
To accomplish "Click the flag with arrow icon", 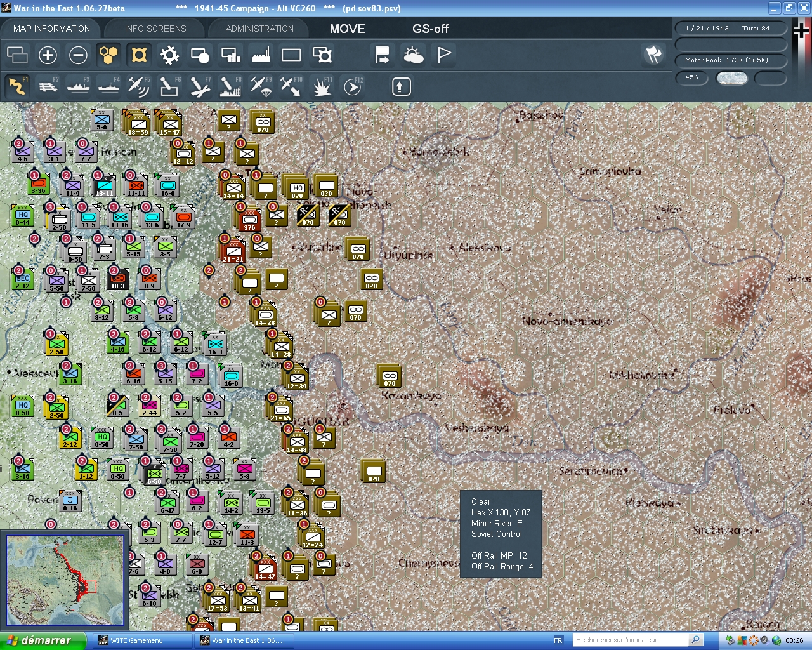I will pyautogui.click(x=383, y=55).
